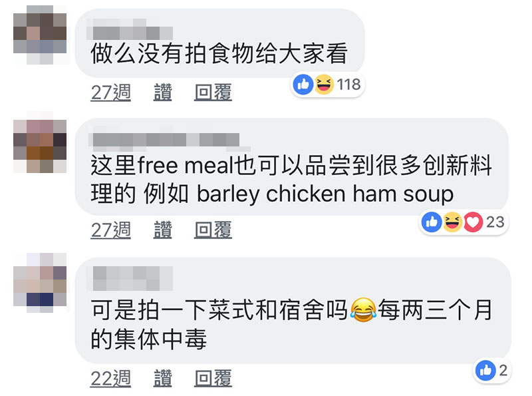The image size is (532, 396).
Task: Click the blue like icon beside the 118 count
Action: [303, 85]
